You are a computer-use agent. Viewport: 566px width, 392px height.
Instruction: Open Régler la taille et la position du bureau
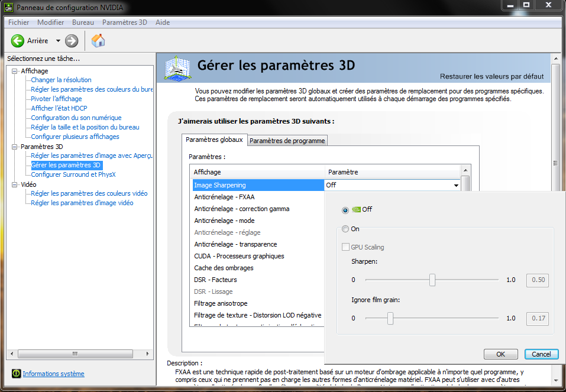pyautogui.click(x=85, y=127)
